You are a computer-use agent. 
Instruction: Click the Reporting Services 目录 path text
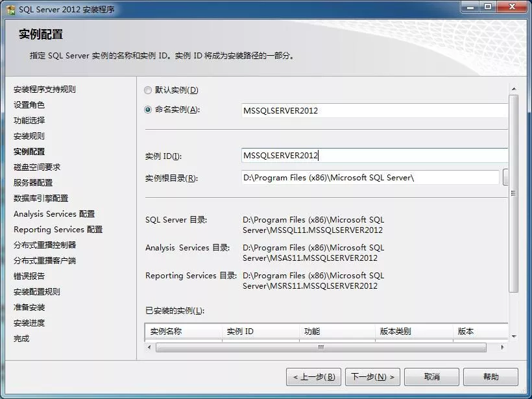click(x=313, y=280)
